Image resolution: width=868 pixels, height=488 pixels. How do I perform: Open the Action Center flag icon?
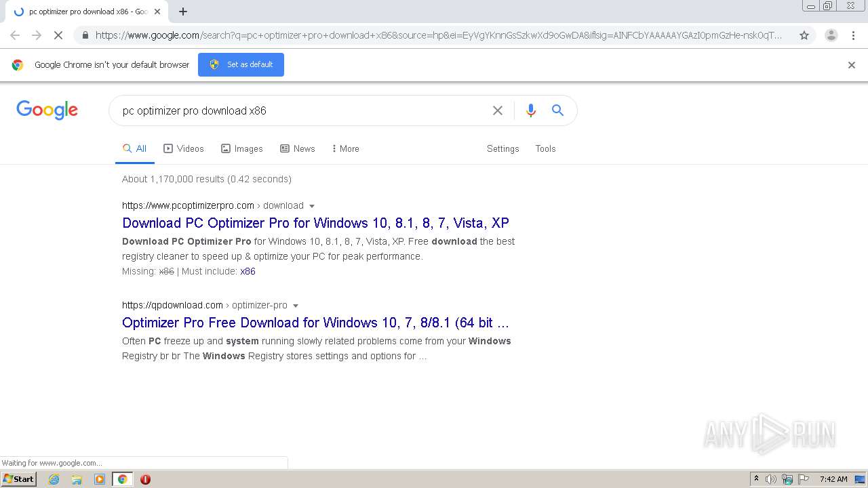(x=804, y=479)
